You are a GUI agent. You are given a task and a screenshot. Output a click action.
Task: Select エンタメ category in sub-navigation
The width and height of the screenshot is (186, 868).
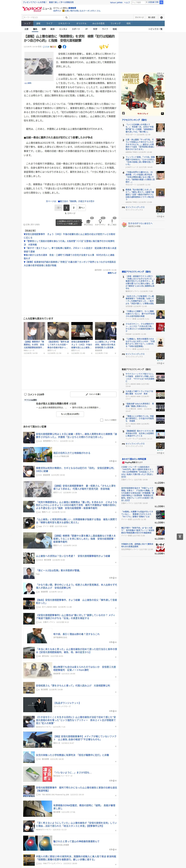pos(63,29)
